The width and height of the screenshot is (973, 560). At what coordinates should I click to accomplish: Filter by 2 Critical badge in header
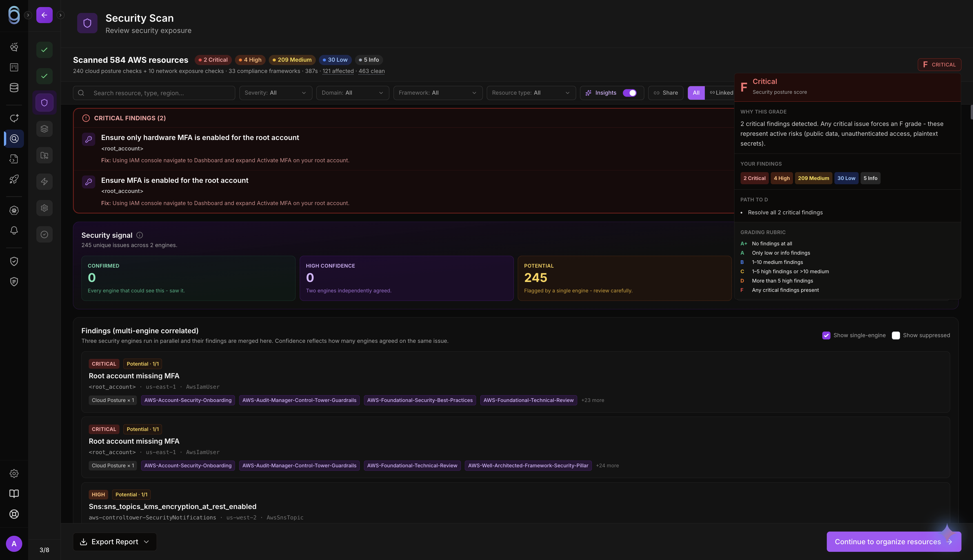[x=213, y=60]
